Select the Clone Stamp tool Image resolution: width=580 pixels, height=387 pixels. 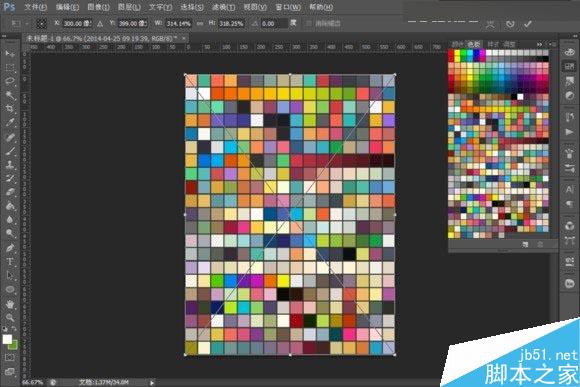click(x=10, y=165)
